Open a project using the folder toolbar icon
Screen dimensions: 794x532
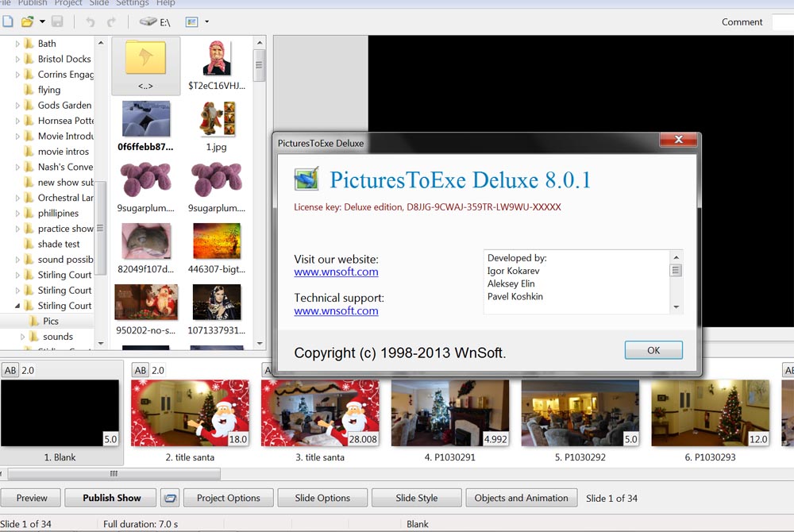point(27,21)
